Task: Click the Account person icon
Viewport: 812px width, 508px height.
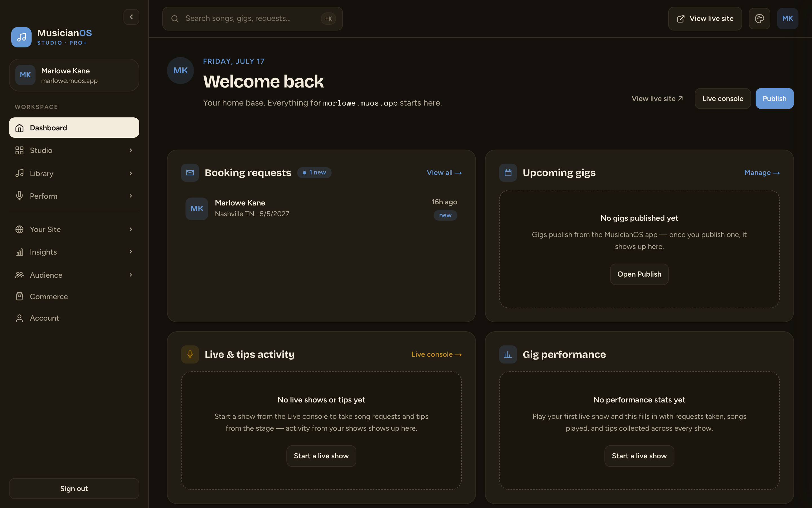Action: 19,318
